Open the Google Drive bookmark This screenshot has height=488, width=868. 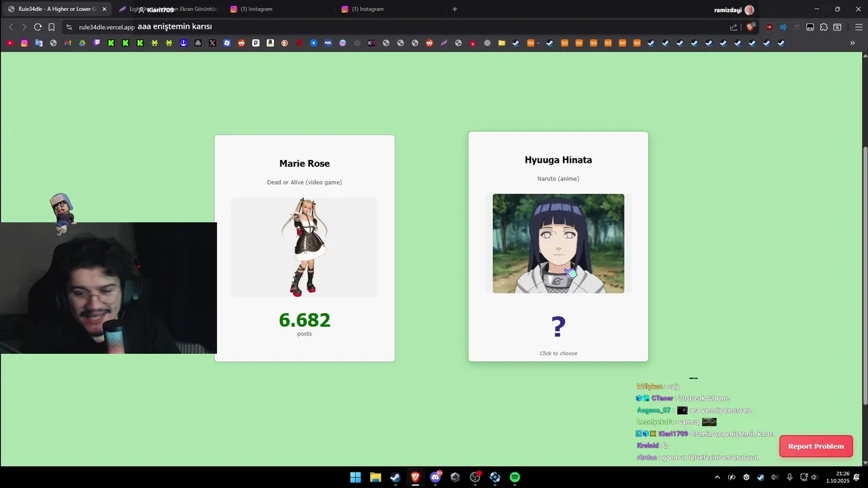tap(82, 43)
